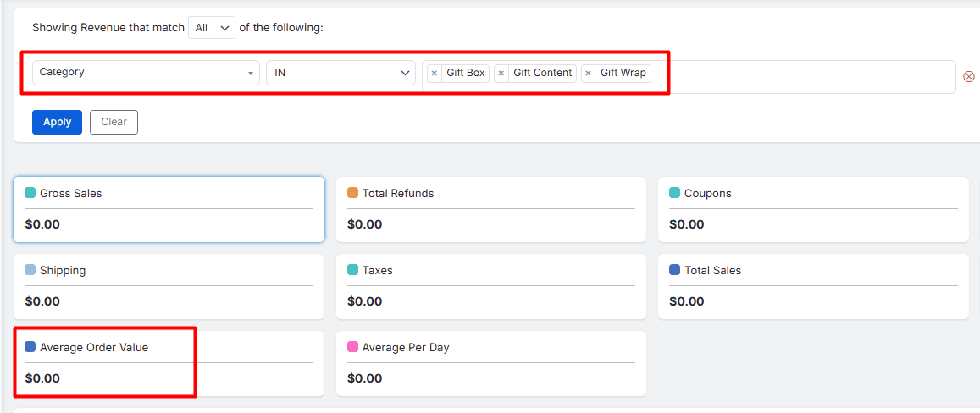
Task: Delete the Category filter row
Action: coord(969,76)
